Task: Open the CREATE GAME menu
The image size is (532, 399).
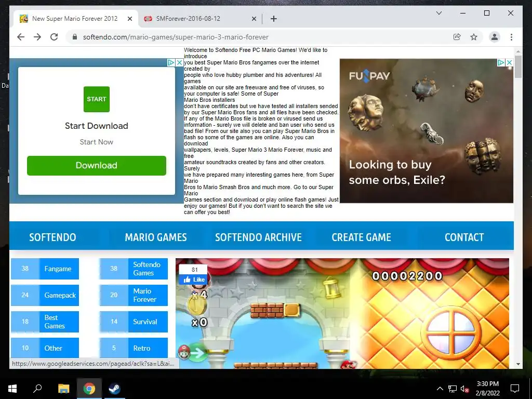Action: pos(362,237)
